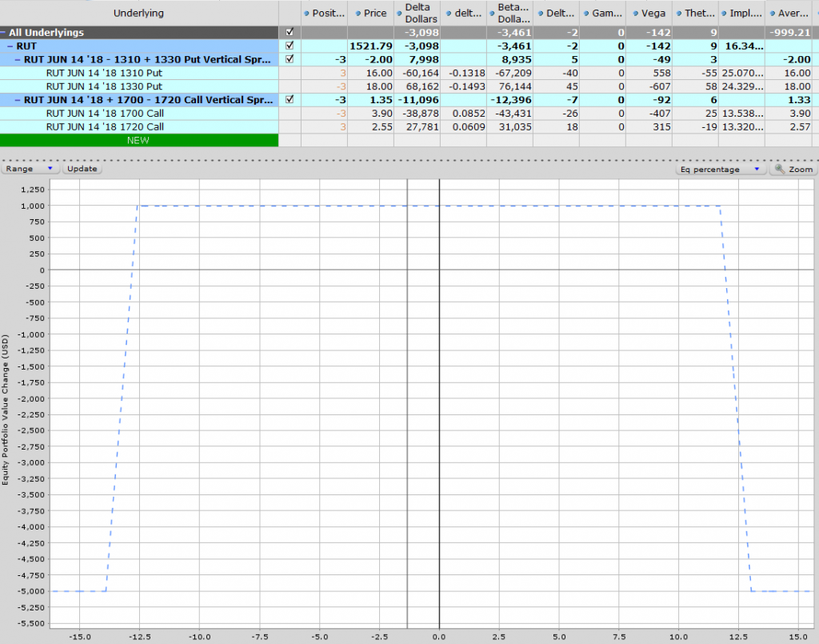
Task: Toggle the Put Vertical Spread checkbox
Action: click(x=290, y=58)
